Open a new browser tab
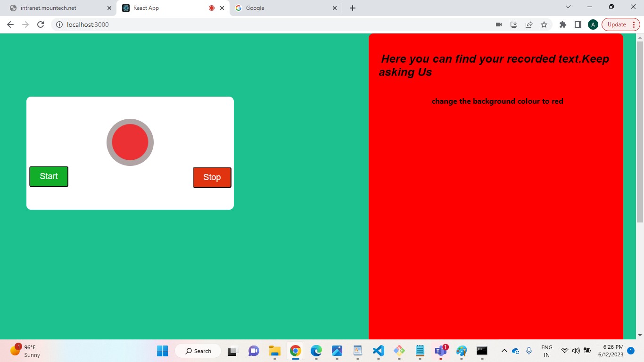644x362 pixels. coord(353,8)
